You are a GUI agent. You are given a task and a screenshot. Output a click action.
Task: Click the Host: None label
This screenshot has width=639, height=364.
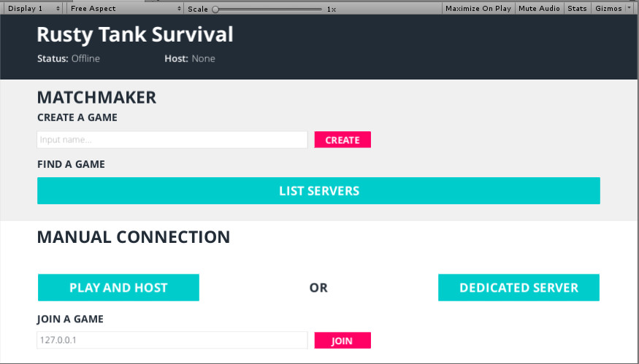190,58
